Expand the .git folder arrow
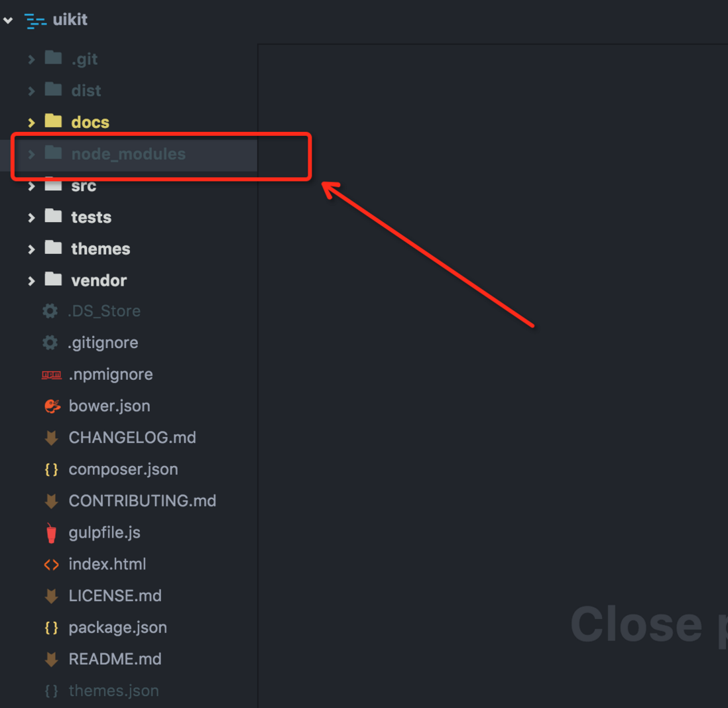Viewport: 728px width, 708px height. pos(30,60)
